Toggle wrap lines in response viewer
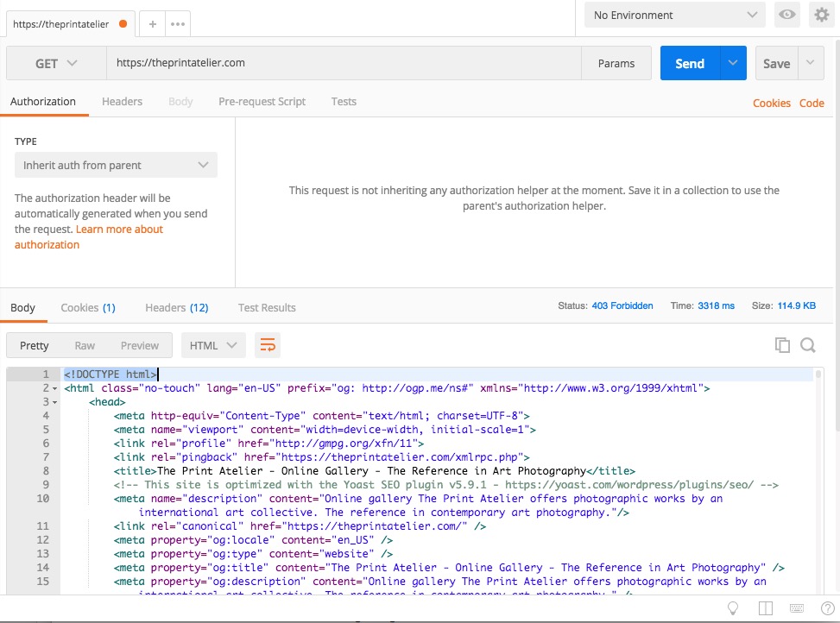Image resolution: width=840 pixels, height=623 pixels. coord(268,344)
